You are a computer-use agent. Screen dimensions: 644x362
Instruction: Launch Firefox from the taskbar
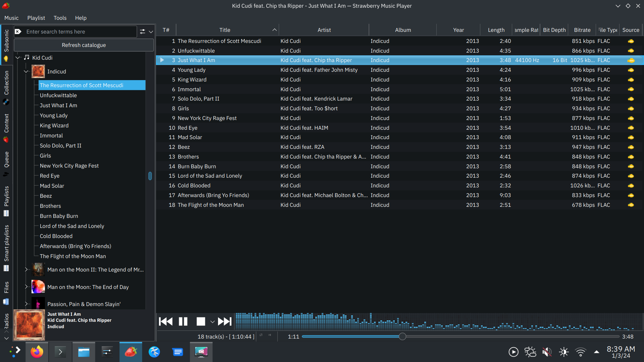37,352
